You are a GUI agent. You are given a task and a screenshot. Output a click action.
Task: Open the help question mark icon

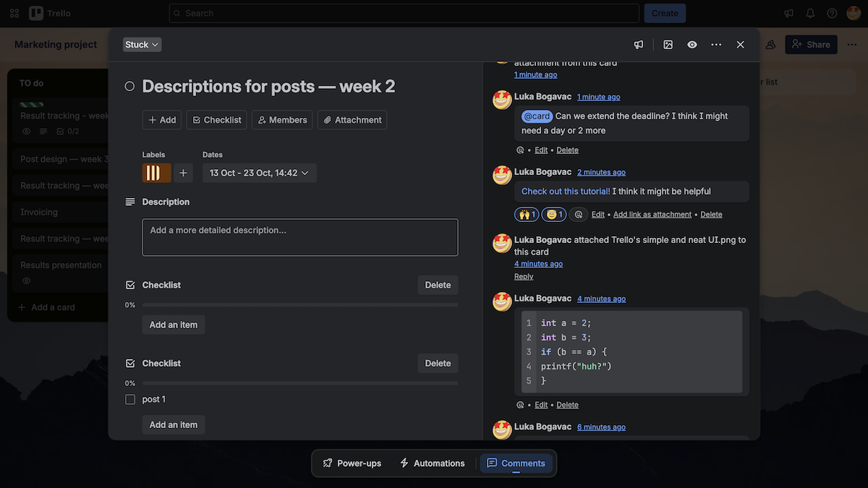point(831,12)
